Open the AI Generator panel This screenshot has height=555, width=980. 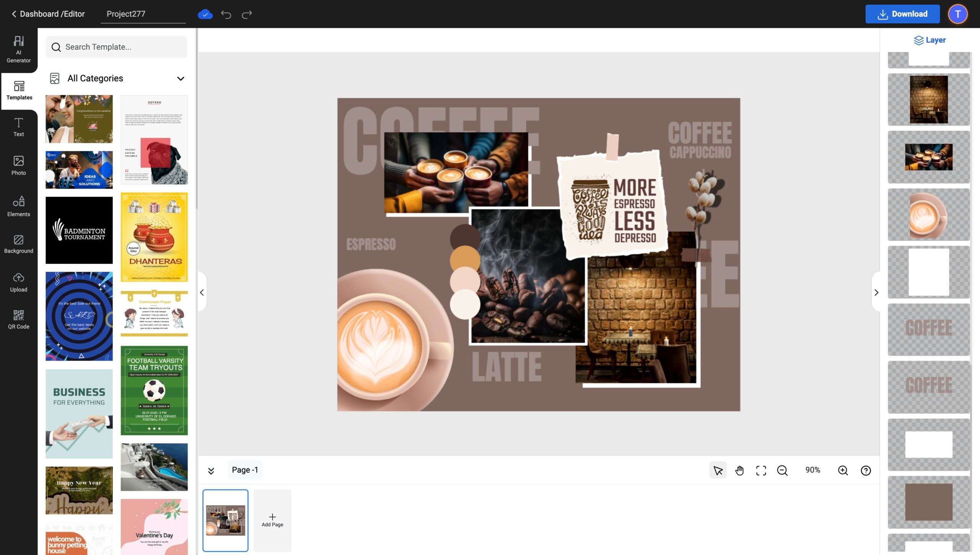(18, 50)
